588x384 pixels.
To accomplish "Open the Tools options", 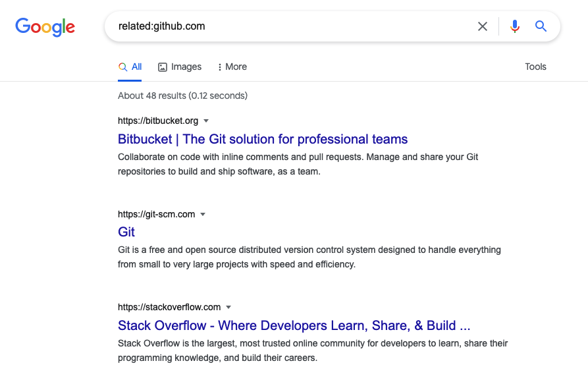I will (x=535, y=67).
